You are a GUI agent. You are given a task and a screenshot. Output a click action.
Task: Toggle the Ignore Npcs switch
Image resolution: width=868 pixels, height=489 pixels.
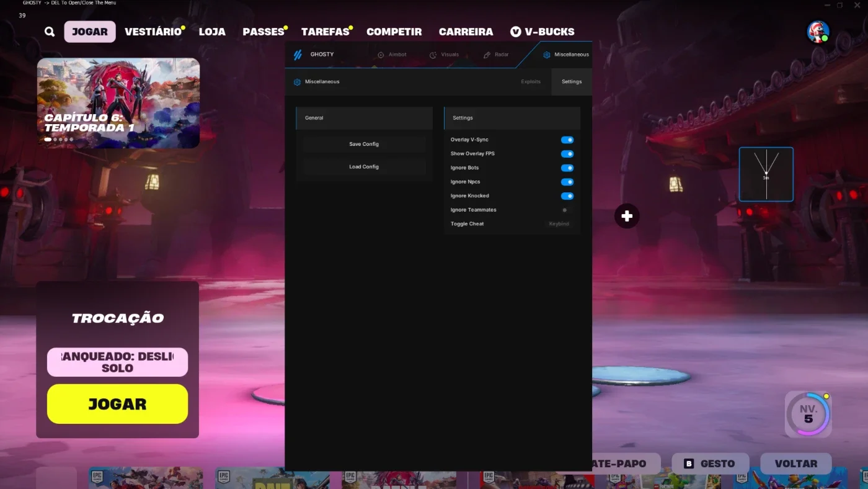567,182
